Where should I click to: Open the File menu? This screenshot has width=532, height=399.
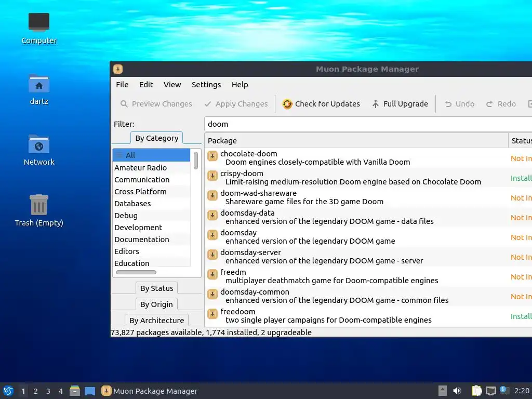122,85
